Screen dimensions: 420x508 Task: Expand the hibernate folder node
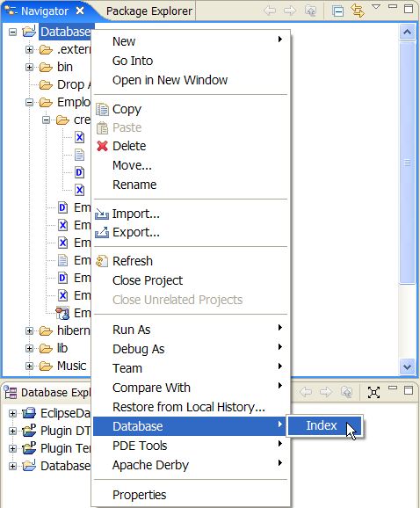click(29, 330)
